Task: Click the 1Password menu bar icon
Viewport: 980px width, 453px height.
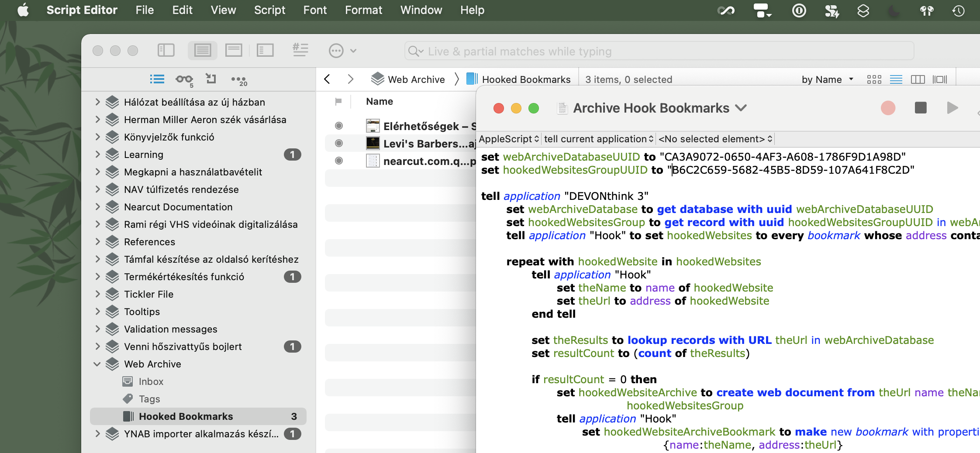Action: tap(799, 10)
